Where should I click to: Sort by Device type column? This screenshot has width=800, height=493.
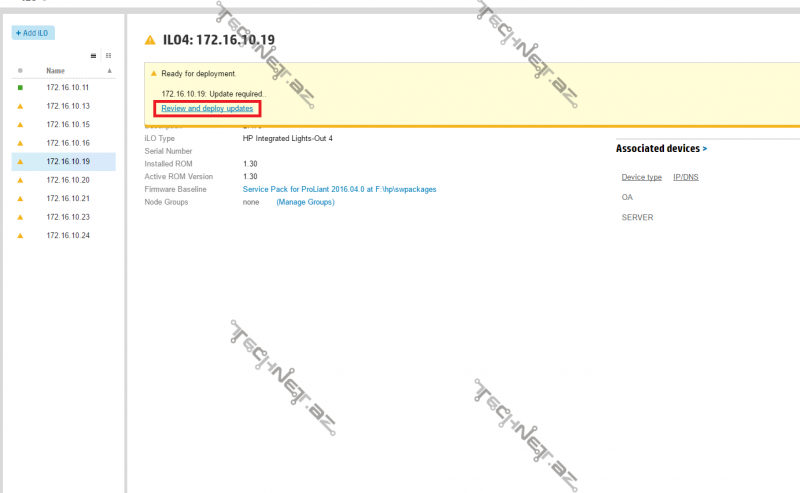641,177
